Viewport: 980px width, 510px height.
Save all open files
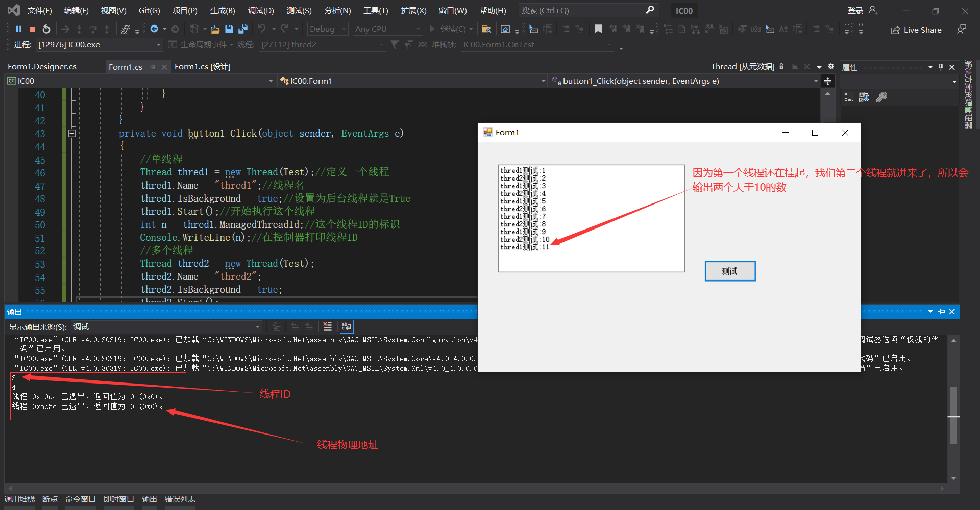243,29
